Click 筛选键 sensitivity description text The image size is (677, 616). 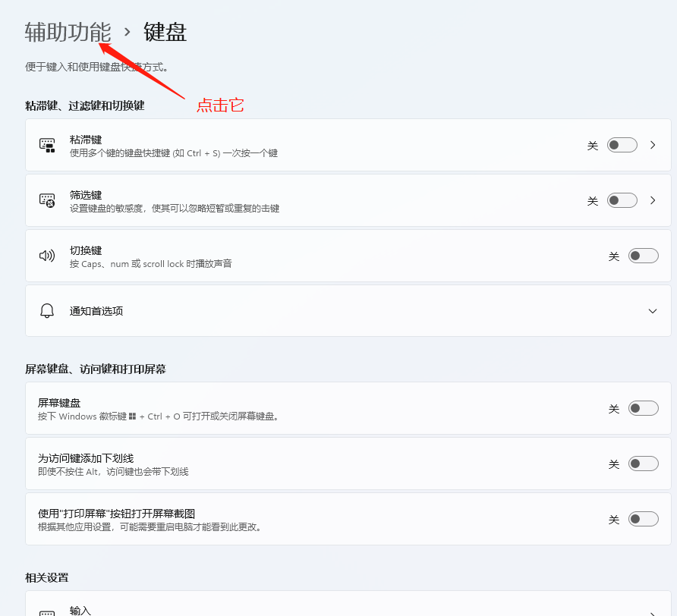click(x=175, y=209)
